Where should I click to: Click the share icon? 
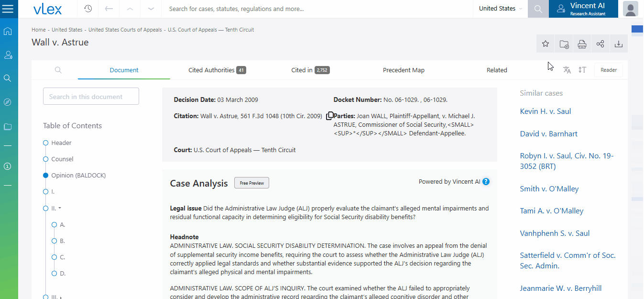click(x=600, y=44)
